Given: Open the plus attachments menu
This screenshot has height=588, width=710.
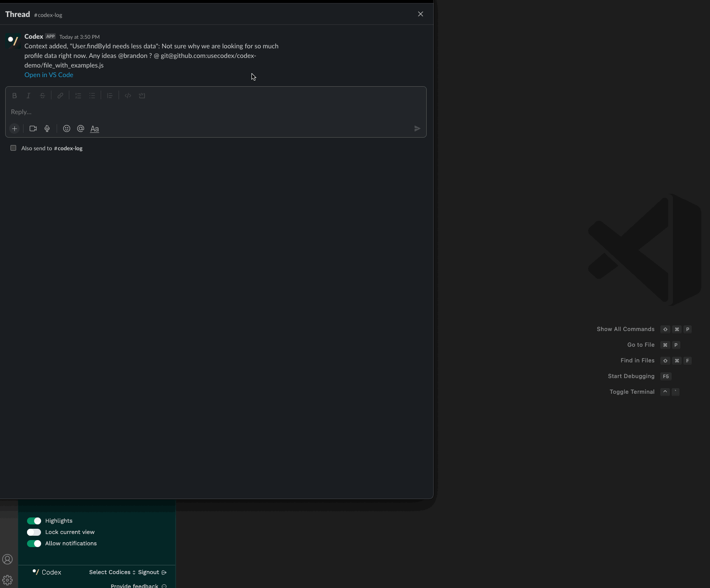Looking at the screenshot, I should coord(14,128).
